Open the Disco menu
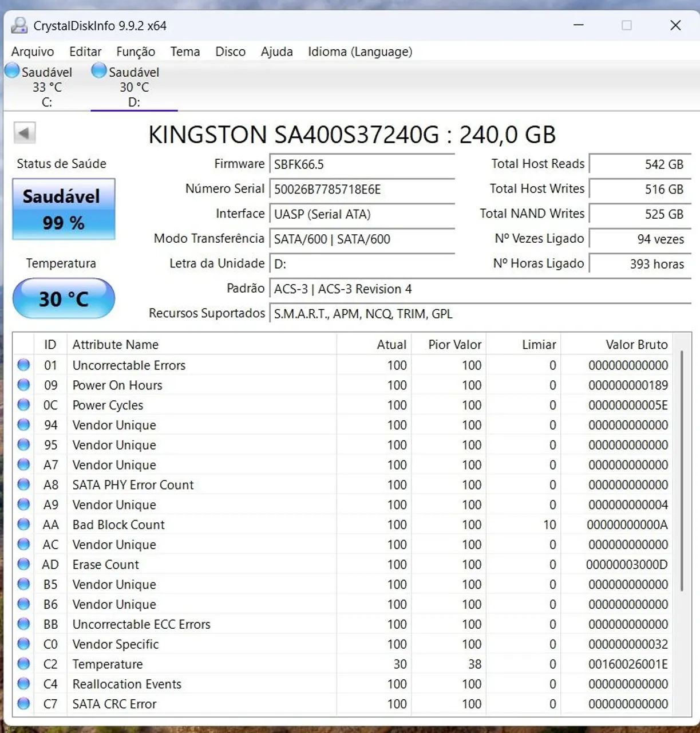The height and width of the screenshot is (733, 700). pos(230,52)
